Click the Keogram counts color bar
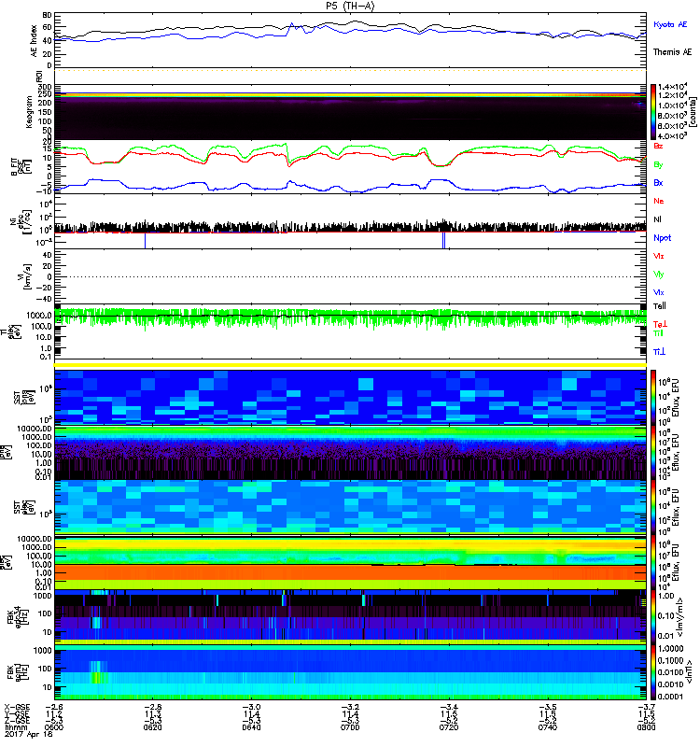The image size is (700, 747). pyautogui.click(x=652, y=112)
